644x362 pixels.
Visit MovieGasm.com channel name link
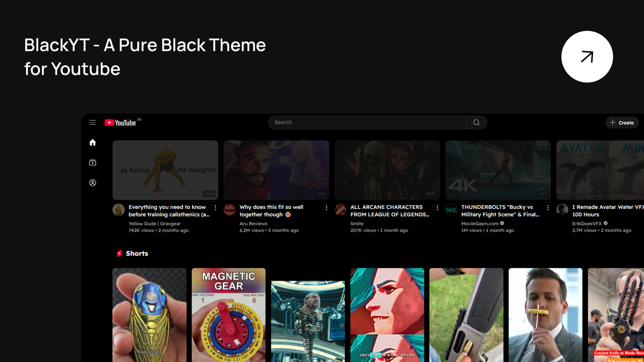(480, 224)
